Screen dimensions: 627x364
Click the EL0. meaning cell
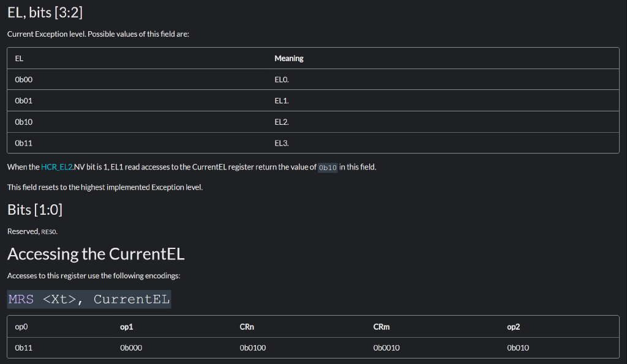click(x=282, y=80)
